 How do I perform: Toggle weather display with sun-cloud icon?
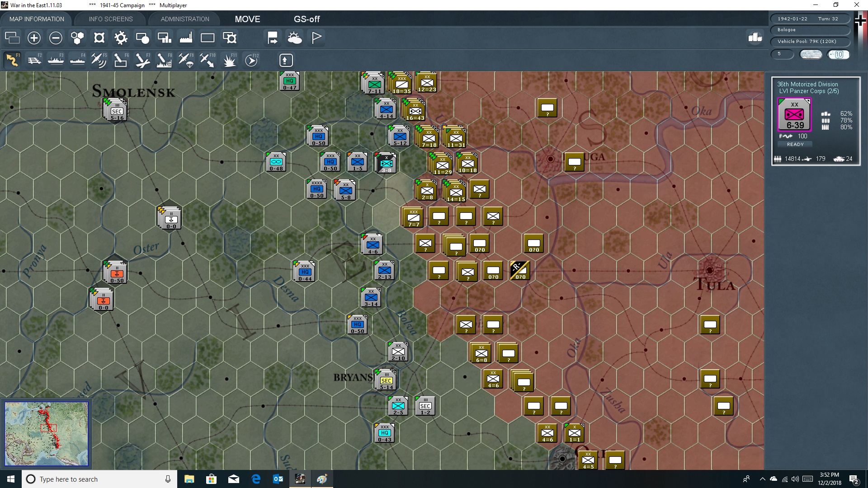tap(295, 38)
